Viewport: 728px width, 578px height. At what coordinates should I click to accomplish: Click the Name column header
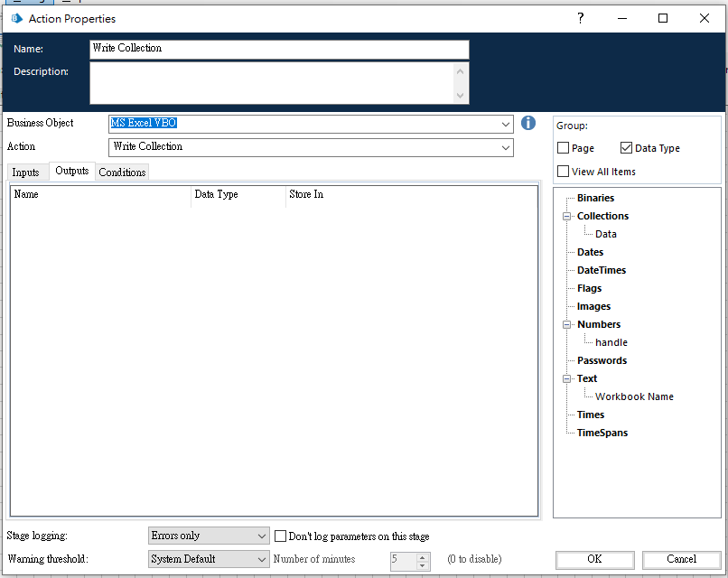coord(101,194)
